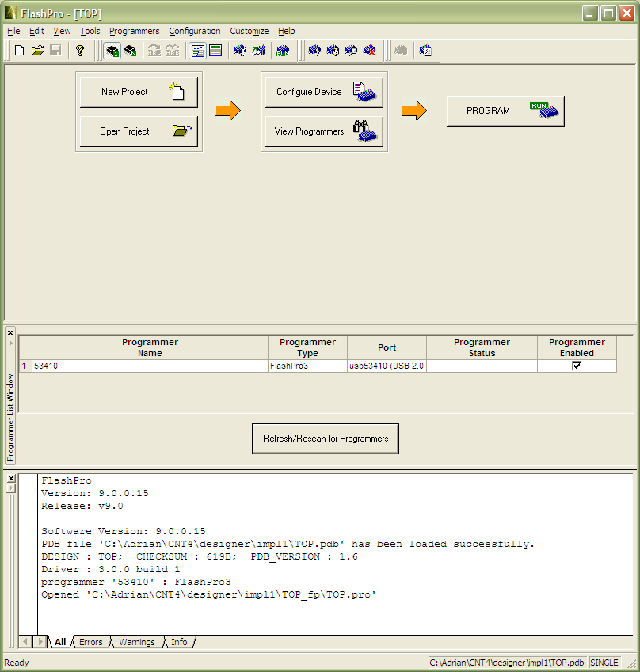Image resolution: width=640 pixels, height=672 pixels.
Task: Open the File menu
Action: (x=13, y=31)
